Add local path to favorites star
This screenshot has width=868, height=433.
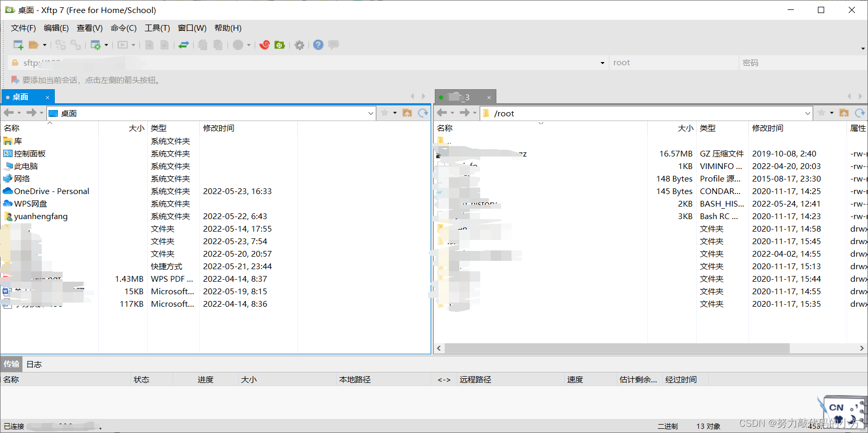385,113
